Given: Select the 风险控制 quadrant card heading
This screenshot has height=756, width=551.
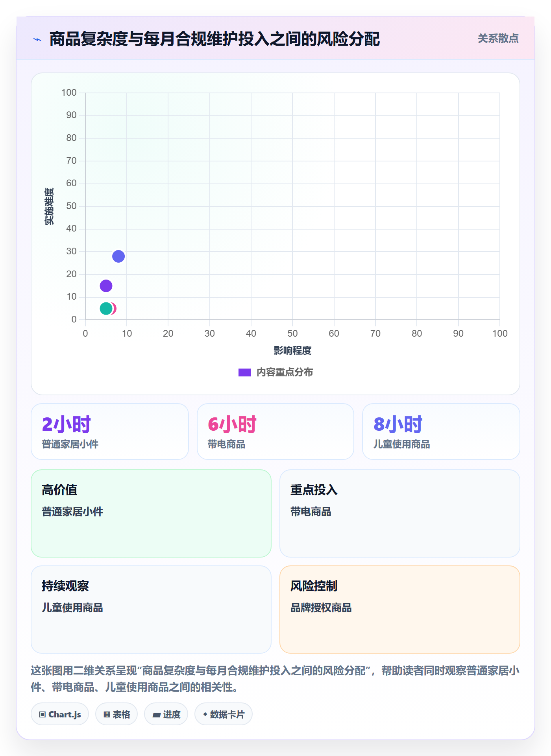Looking at the screenshot, I should (x=314, y=586).
